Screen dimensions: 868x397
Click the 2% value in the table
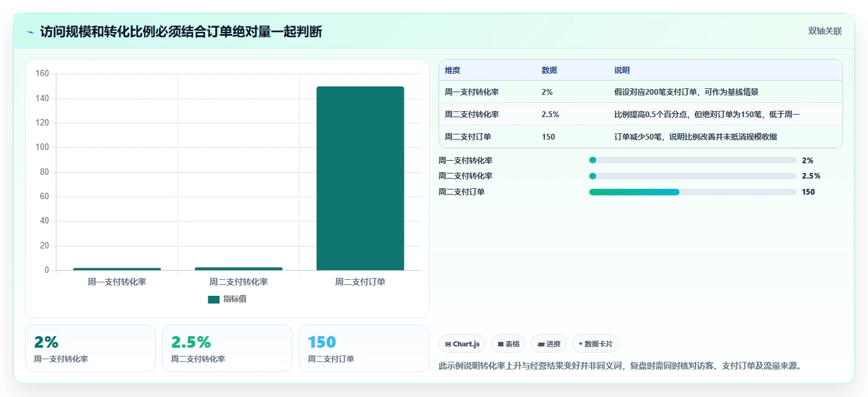pyautogui.click(x=547, y=92)
